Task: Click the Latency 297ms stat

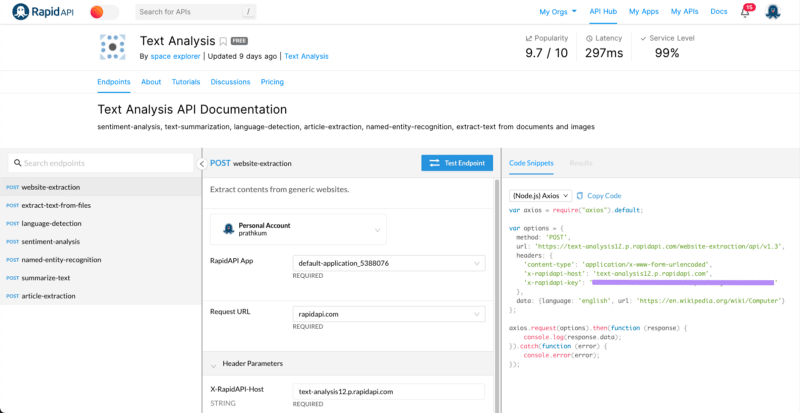Action: pyautogui.click(x=604, y=46)
